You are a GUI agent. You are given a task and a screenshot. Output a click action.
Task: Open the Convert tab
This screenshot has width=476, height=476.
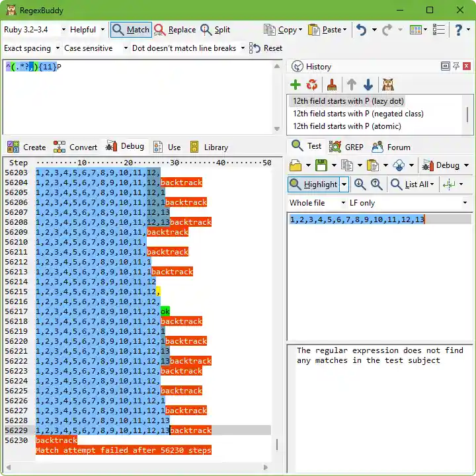(75, 147)
